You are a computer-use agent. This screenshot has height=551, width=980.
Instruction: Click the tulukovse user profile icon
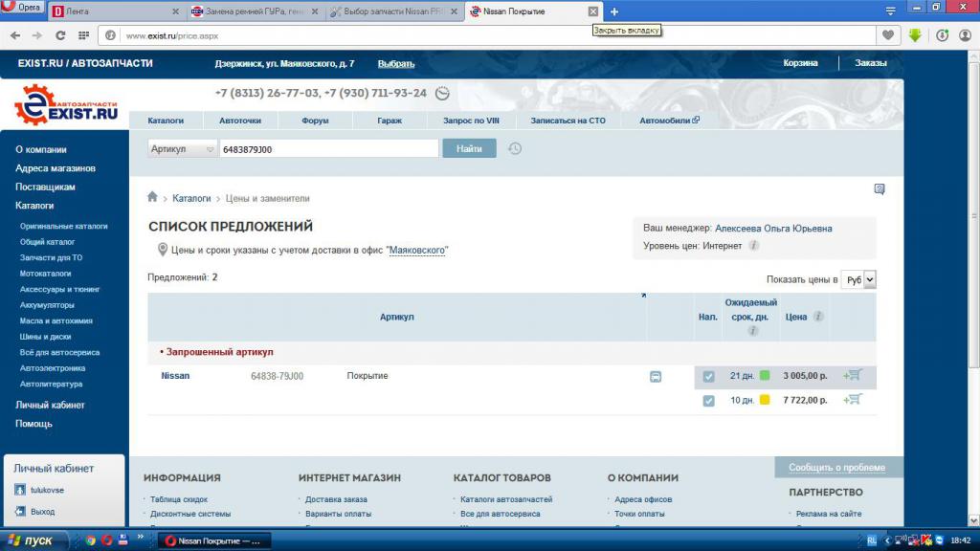pos(20,490)
